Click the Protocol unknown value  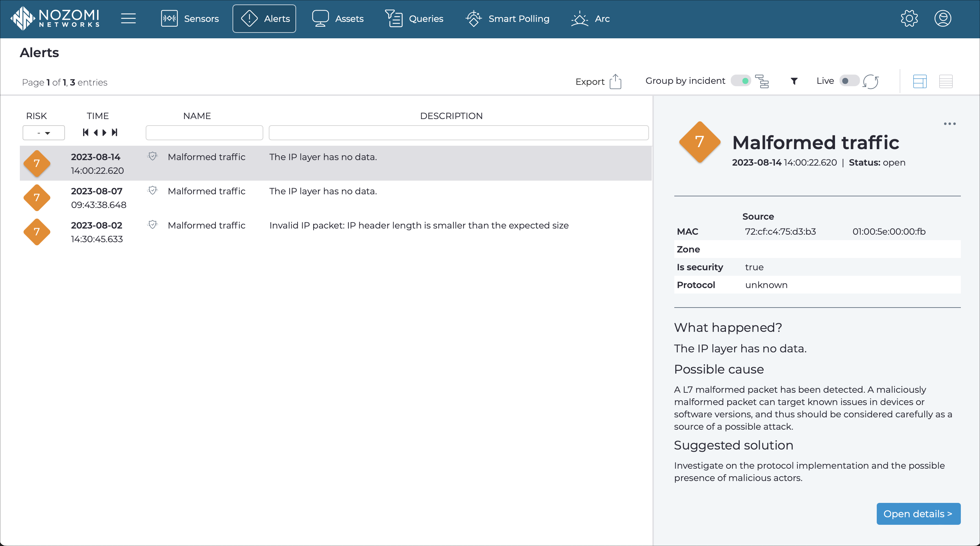pos(766,285)
